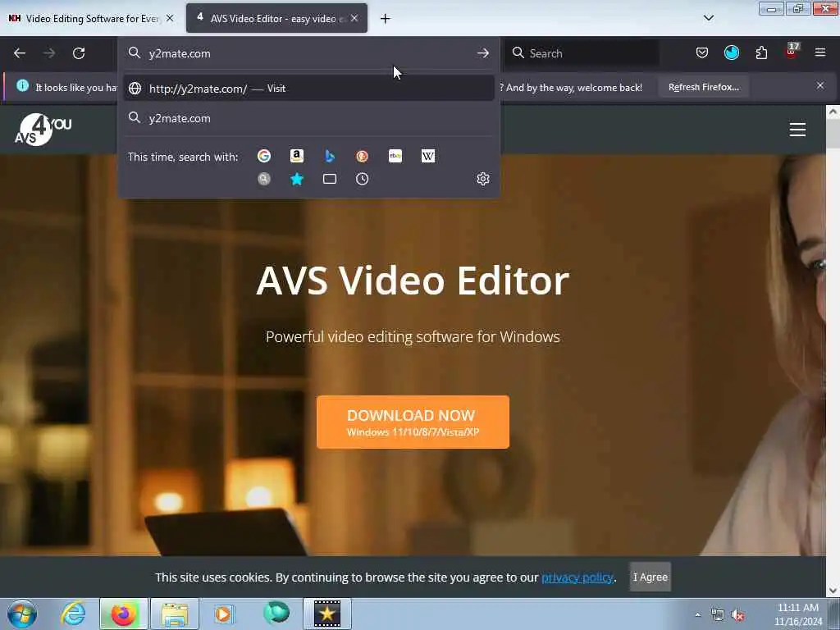Open Windows Start menu
Image resolution: width=840 pixels, height=630 pixels.
22,614
